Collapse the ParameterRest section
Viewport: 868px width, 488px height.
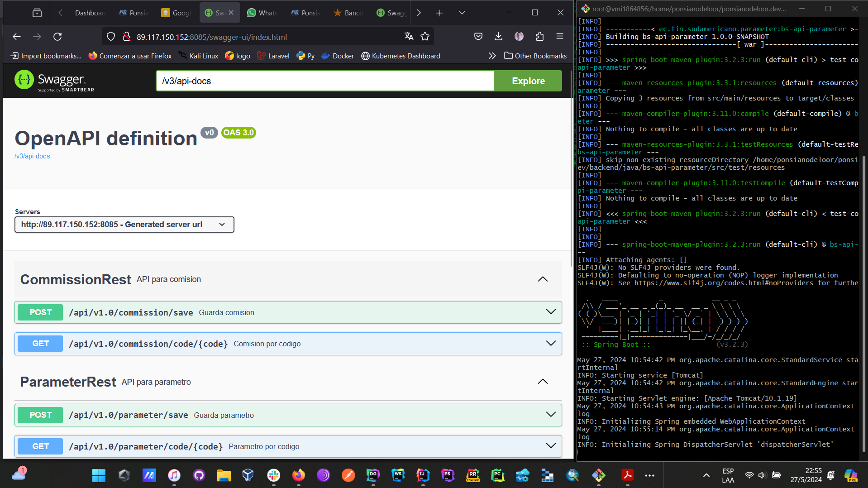tap(543, 382)
